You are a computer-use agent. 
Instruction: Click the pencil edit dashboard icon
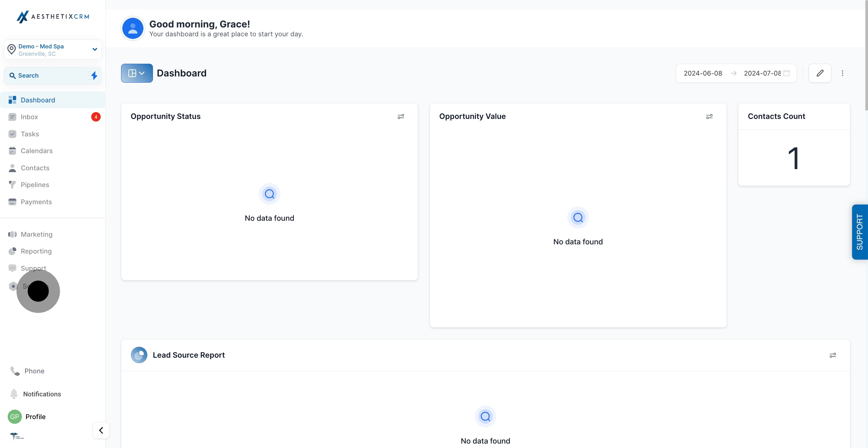pyautogui.click(x=820, y=73)
